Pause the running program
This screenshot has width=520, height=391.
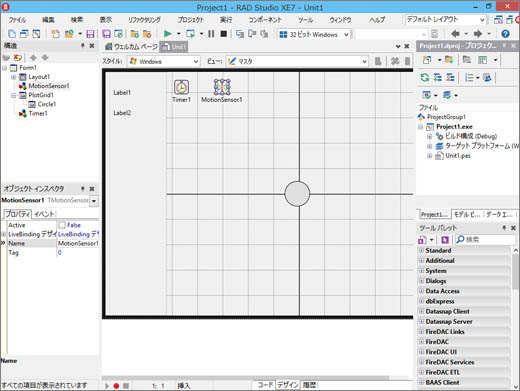(x=211, y=34)
